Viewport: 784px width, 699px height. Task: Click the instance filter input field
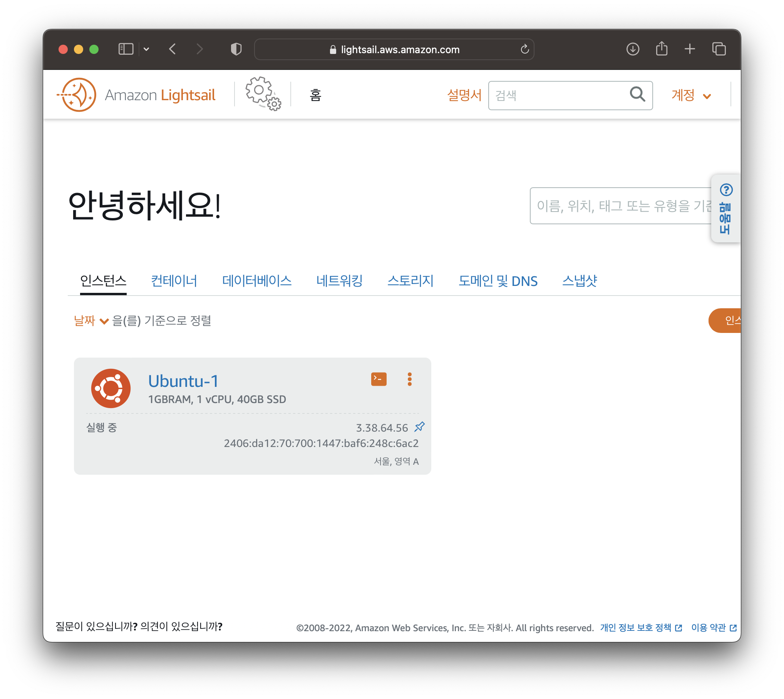pyautogui.click(x=620, y=206)
